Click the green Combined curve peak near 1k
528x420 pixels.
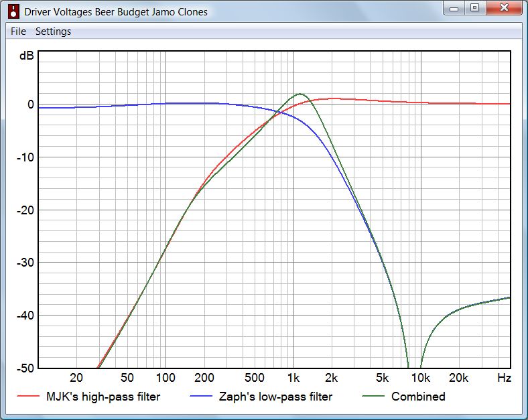tap(300, 94)
